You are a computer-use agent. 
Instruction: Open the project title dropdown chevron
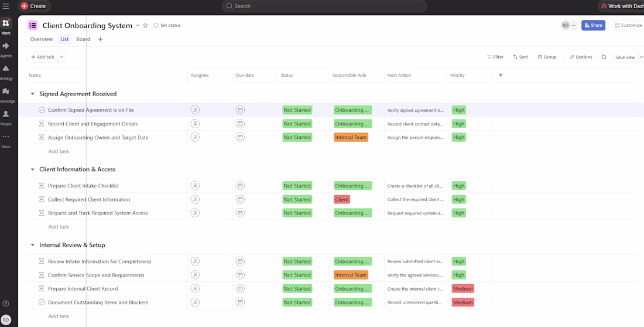(138, 26)
